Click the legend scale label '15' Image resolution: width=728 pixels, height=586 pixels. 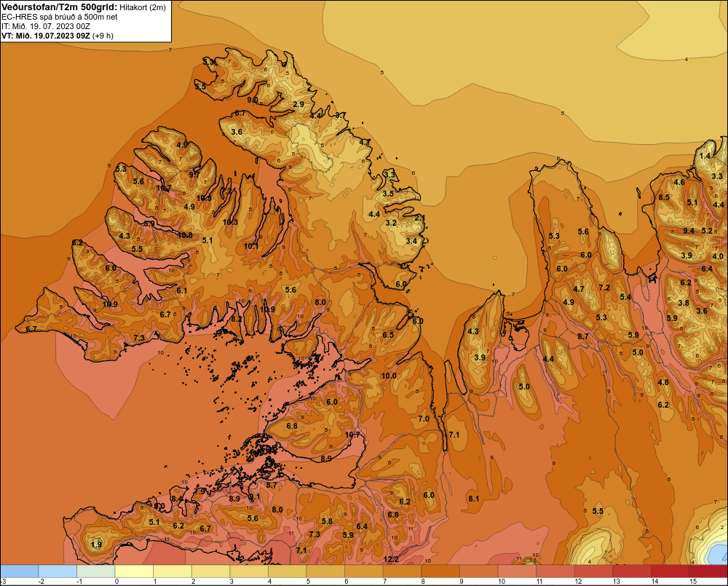pos(693,582)
